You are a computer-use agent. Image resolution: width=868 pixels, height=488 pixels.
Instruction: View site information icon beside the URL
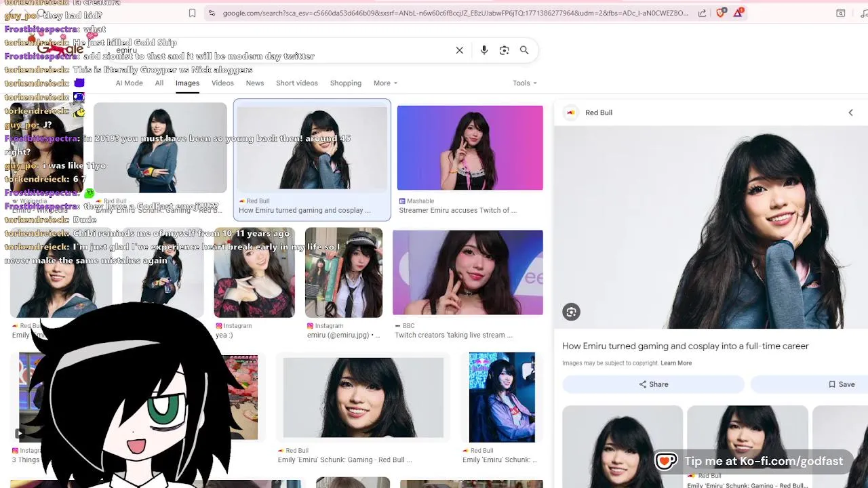212,13
